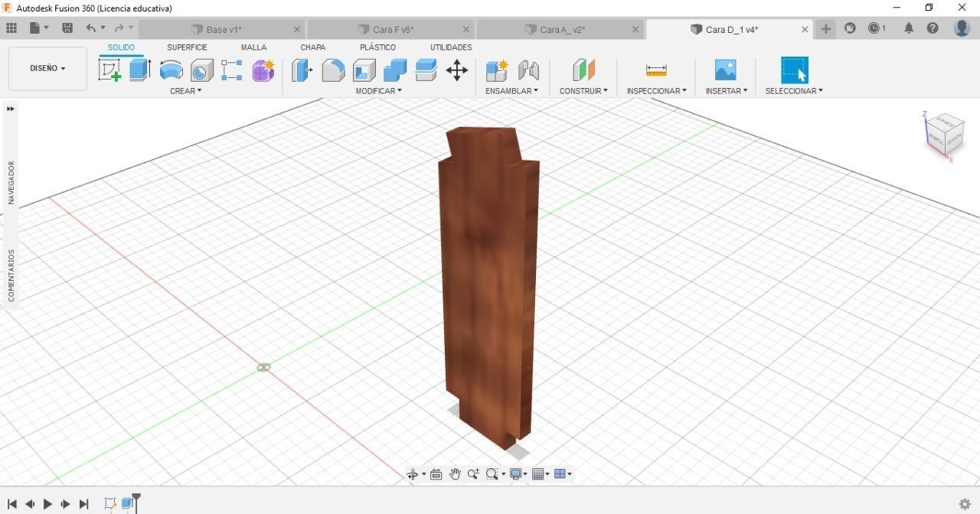The image size is (980, 514).
Task: Open the user profile avatar
Action: tap(962, 28)
